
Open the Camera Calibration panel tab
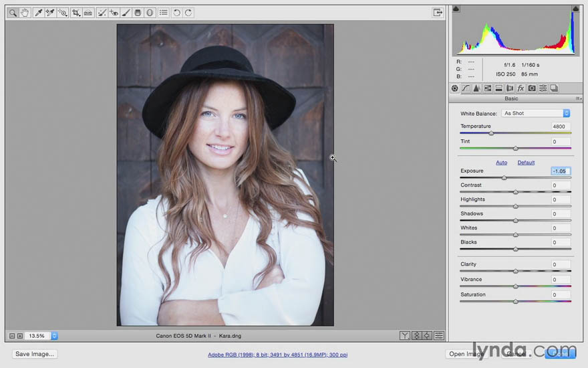point(532,88)
